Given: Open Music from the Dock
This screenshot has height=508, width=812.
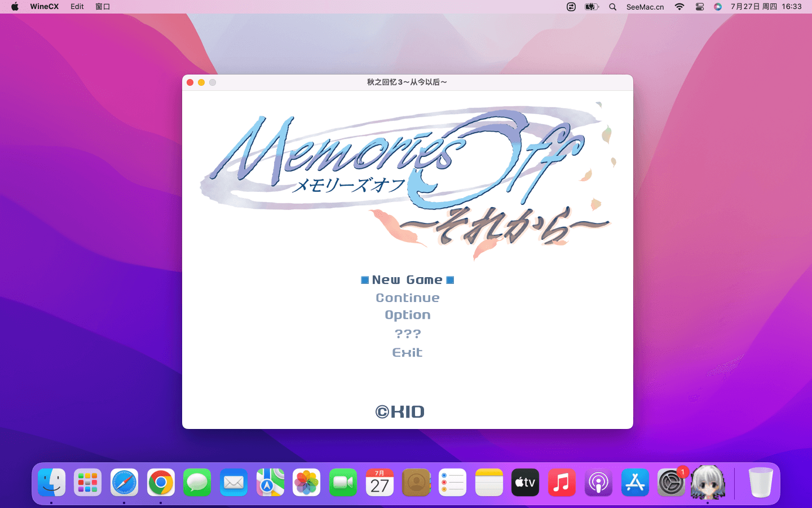Looking at the screenshot, I should tap(562, 483).
